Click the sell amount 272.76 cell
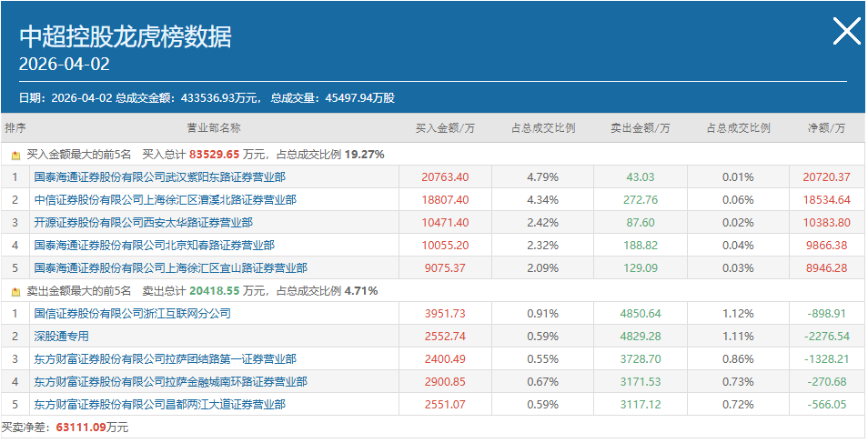The height and width of the screenshot is (443, 868). (641, 200)
